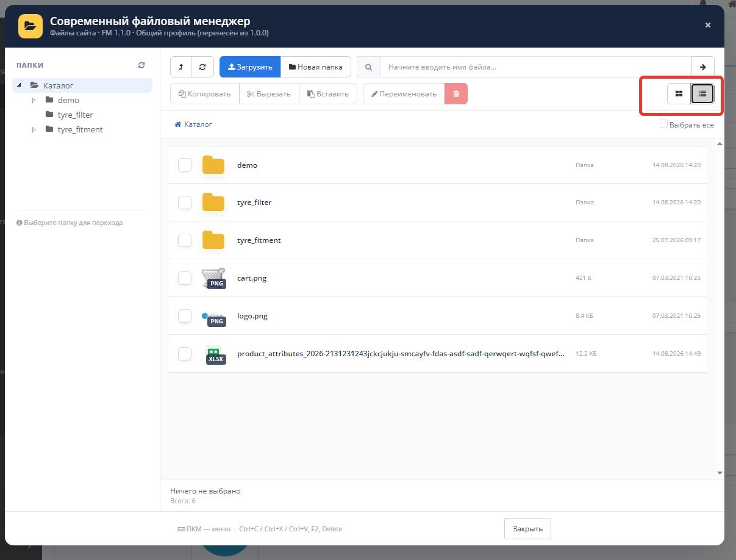Screen dimensions: 736x560
Task: Click the yellow file manager logo icon
Action: click(30, 26)
